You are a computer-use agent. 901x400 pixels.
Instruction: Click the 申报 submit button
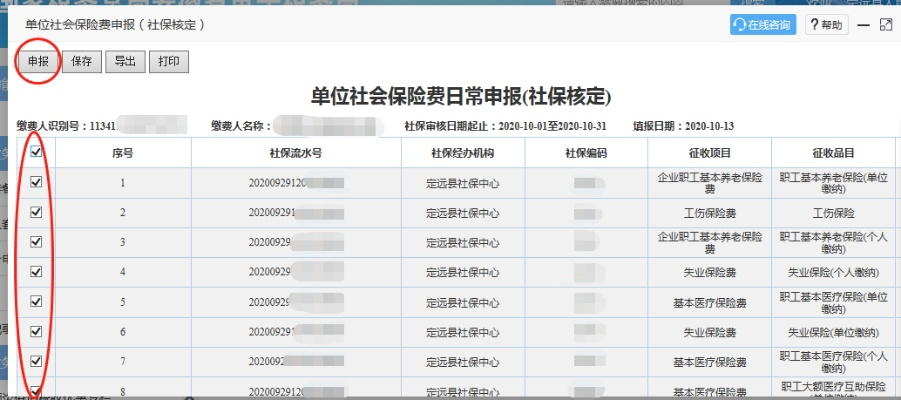click(38, 62)
